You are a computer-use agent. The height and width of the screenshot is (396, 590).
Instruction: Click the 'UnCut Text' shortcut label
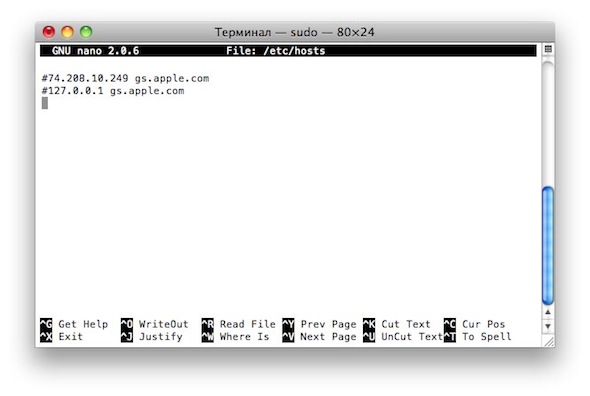pyautogui.click(x=412, y=337)
